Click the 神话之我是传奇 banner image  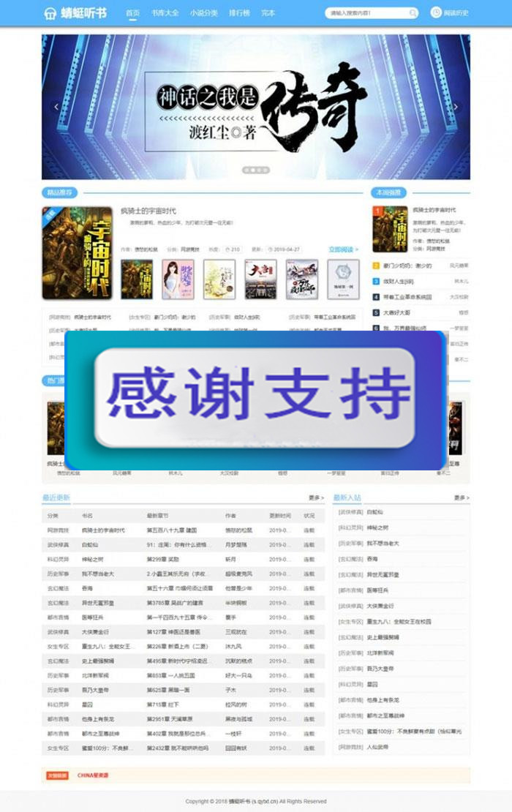[256, 107]
